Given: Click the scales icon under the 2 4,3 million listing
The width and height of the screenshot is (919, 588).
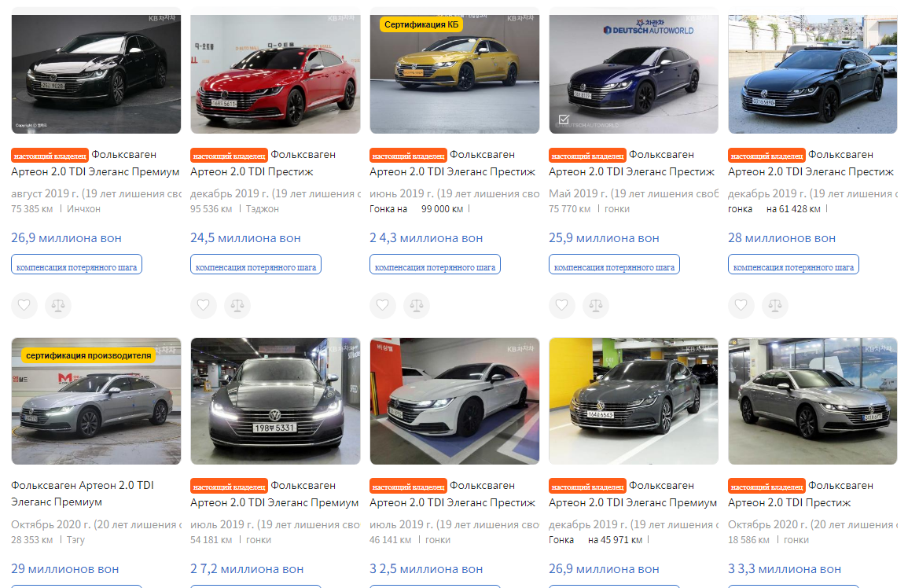Looking at the screenshot, I should 417,306.
